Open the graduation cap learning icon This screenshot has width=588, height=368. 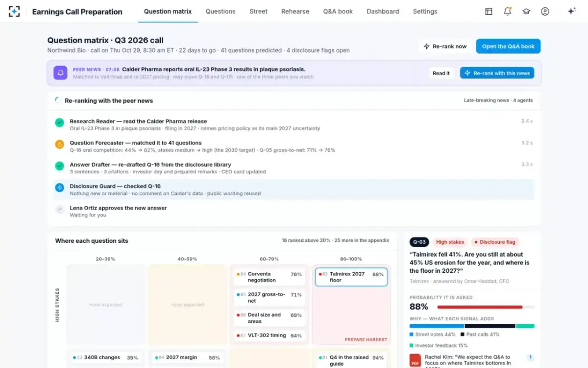[526, 11]
